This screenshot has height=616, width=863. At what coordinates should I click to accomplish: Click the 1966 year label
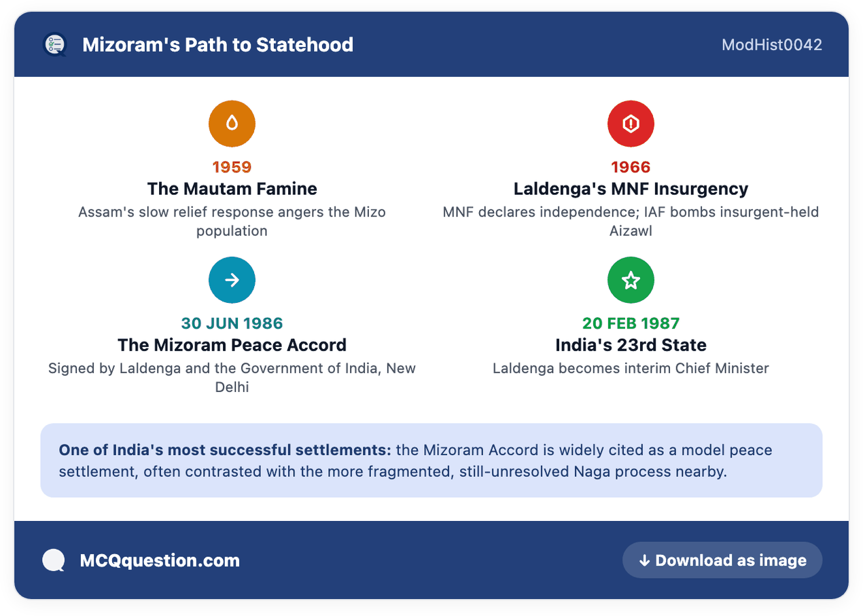(x=631, y=167)
